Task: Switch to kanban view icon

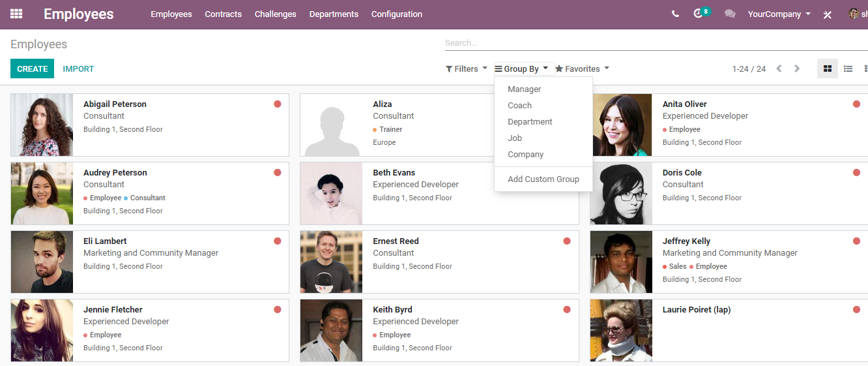Action: (x=828, y=69)
